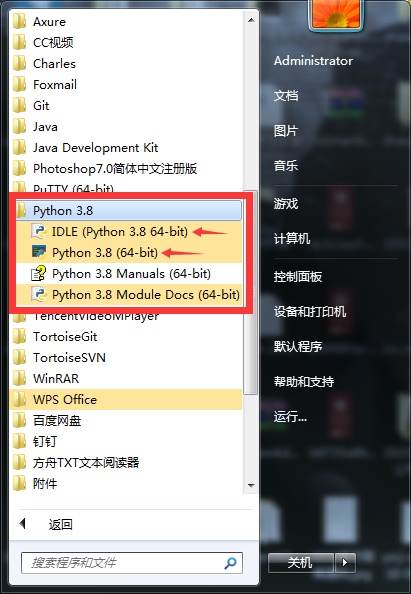The width and height of the screenshot is (411, 594).
Task: Open the 运行... dialog
Action: (291, 416)
